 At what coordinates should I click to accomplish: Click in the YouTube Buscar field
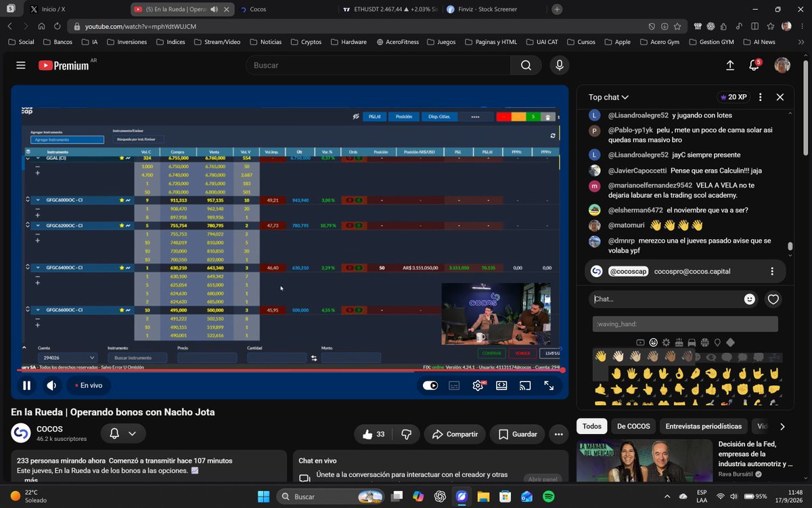tap(378, 65)
